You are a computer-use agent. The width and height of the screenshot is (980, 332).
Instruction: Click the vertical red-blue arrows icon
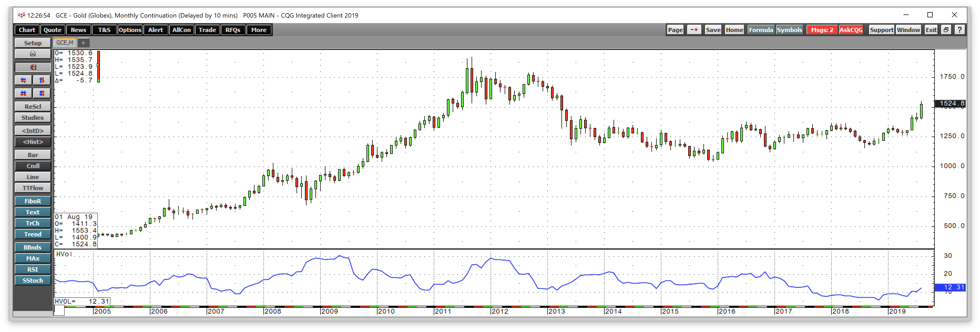tap(42, 80)
